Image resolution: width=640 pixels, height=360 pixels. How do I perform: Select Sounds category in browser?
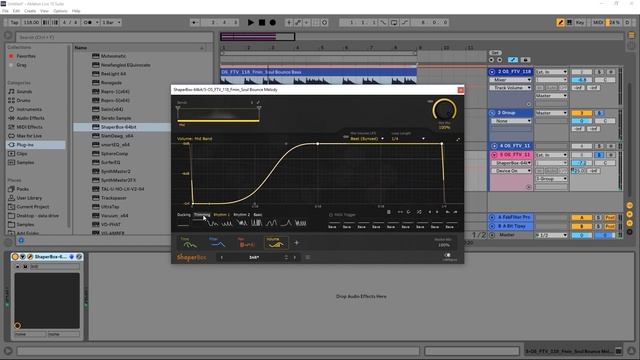click(24, 91)
